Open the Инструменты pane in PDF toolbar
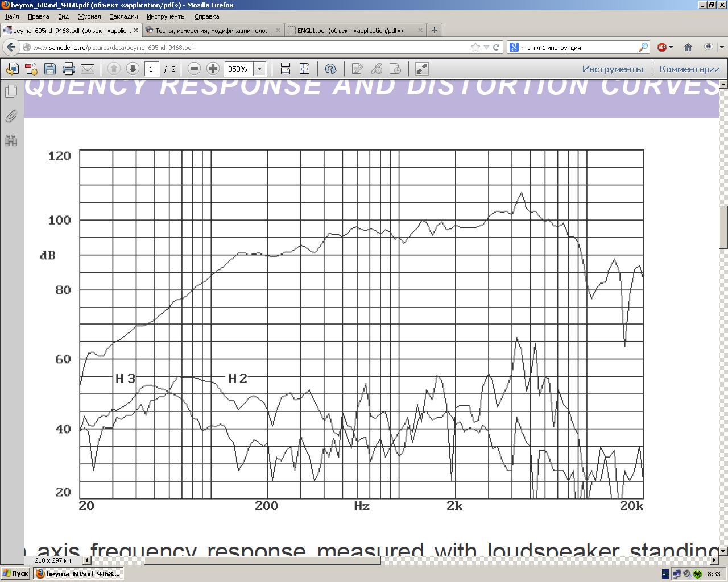The image size is (728, 582). pyautogui.click(x=613, y=69)
